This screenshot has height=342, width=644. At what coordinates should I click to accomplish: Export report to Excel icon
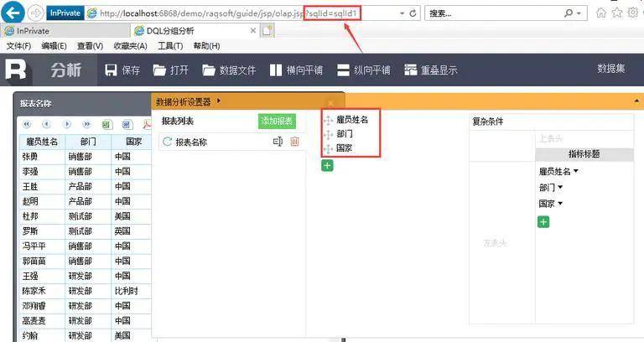(x=106, y=124)
